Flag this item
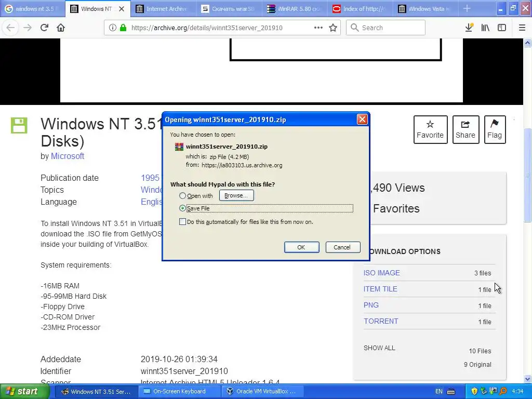Screen dimensions: 532x399 (495, 129)
